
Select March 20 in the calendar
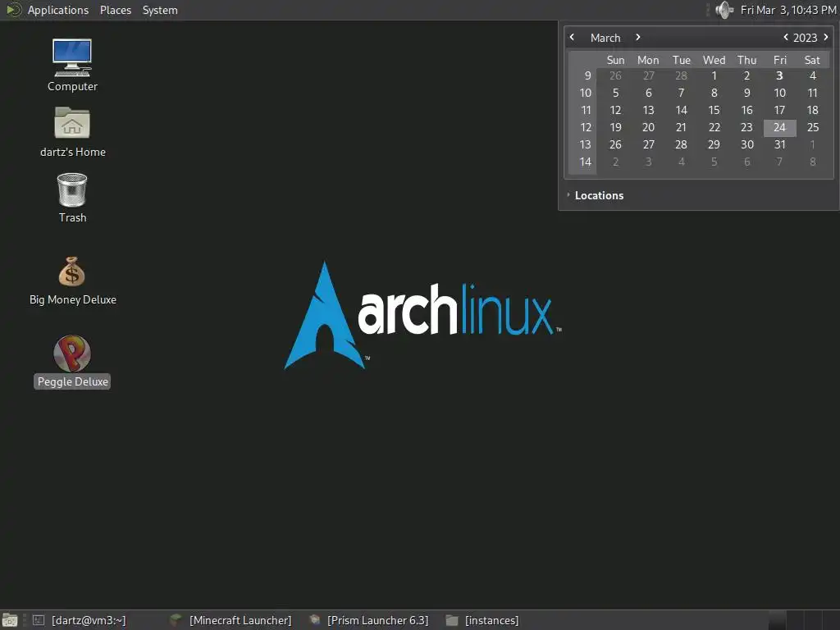[x=648, y=127]
